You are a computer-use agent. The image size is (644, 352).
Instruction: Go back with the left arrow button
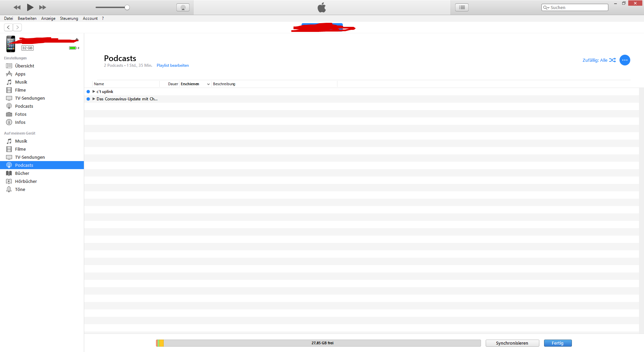click(8, 28)
